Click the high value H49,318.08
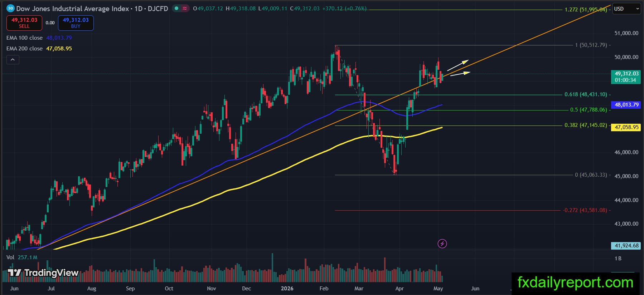This screenshot has width=644, height=295. [241, 9]
